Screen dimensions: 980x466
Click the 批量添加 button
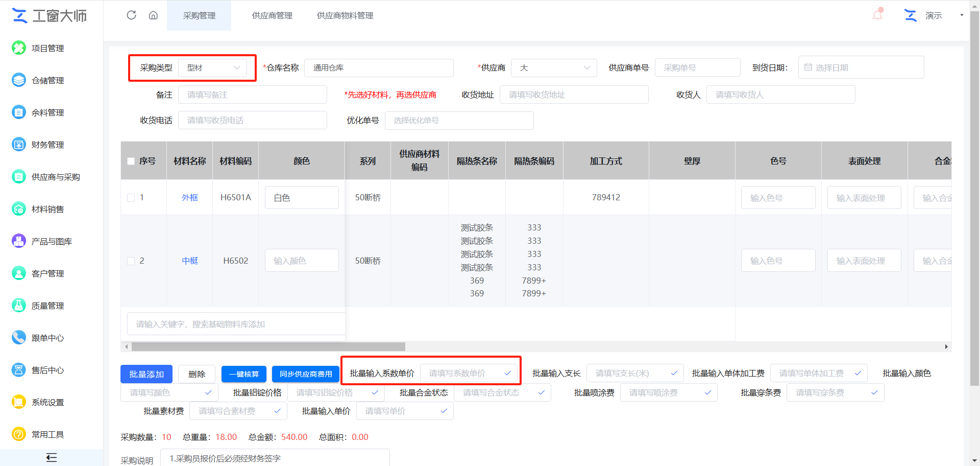pyautogui.click(x=146, y=374)
